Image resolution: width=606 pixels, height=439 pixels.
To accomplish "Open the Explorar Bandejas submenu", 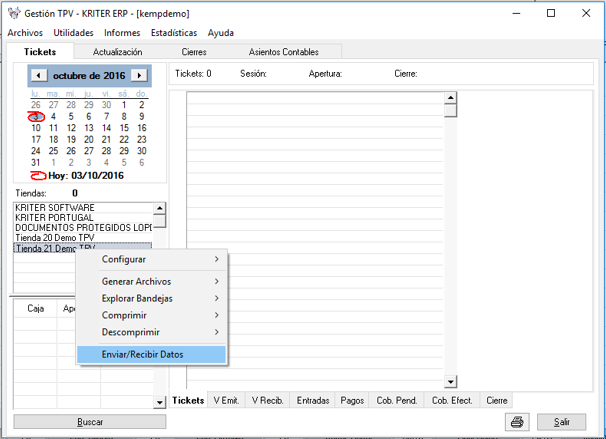I will point(152,298).
